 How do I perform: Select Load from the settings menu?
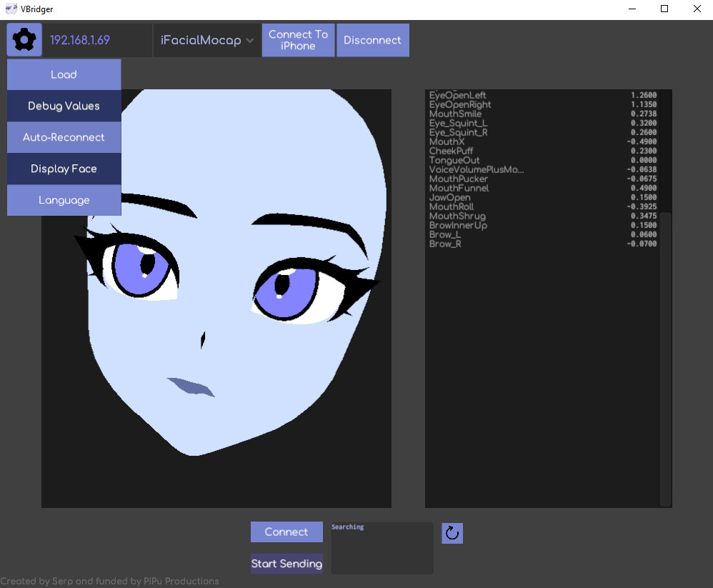pyautogui.click(x=64, y=74)
